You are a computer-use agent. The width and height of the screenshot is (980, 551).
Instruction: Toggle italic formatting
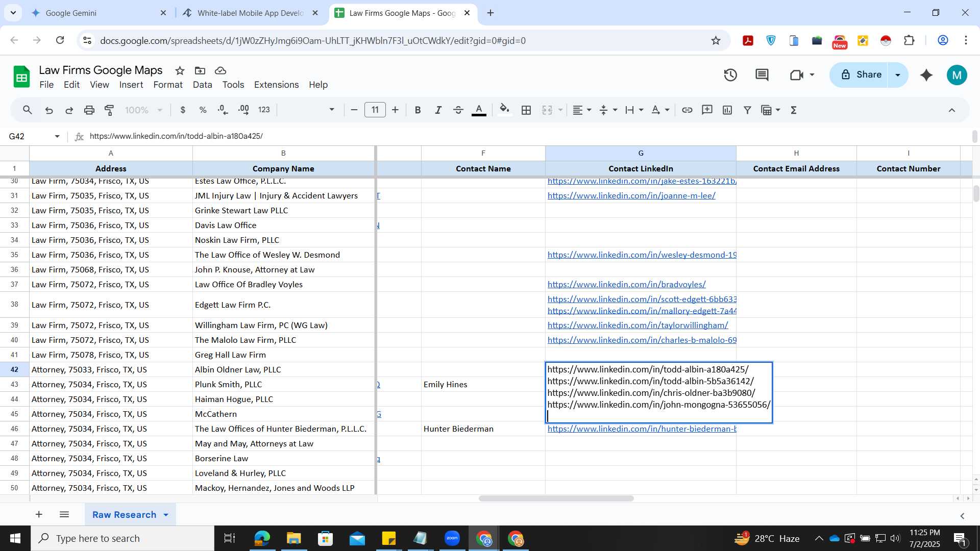[438, 110]
